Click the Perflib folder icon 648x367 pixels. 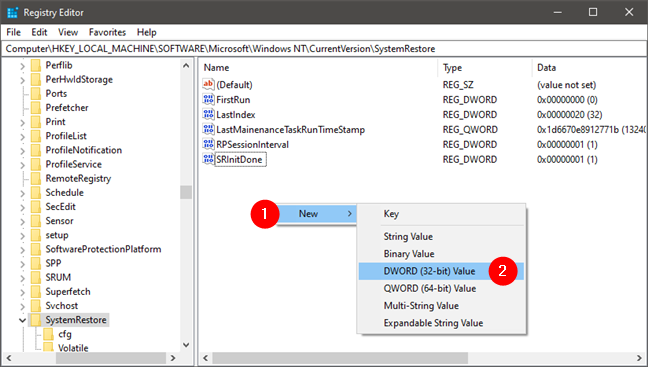click(36, 65)
